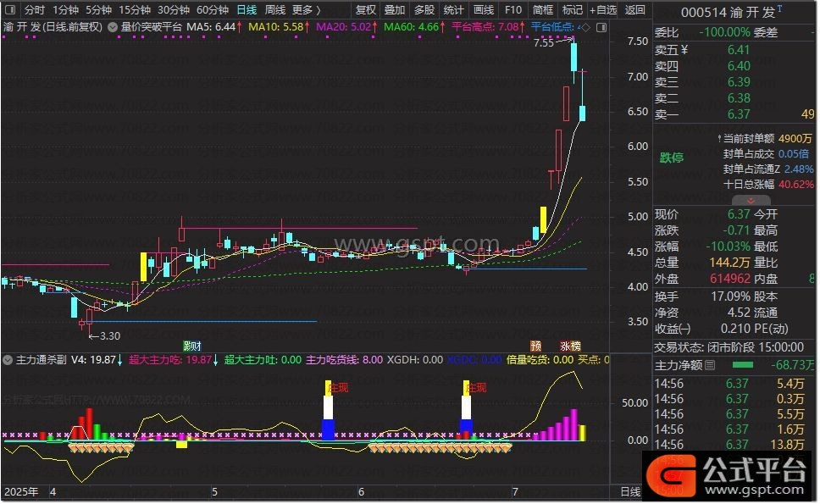Select the 1分钟 period tab
Image resolution: width=820 pixels, height=504 pixels.
click(65, 10)
